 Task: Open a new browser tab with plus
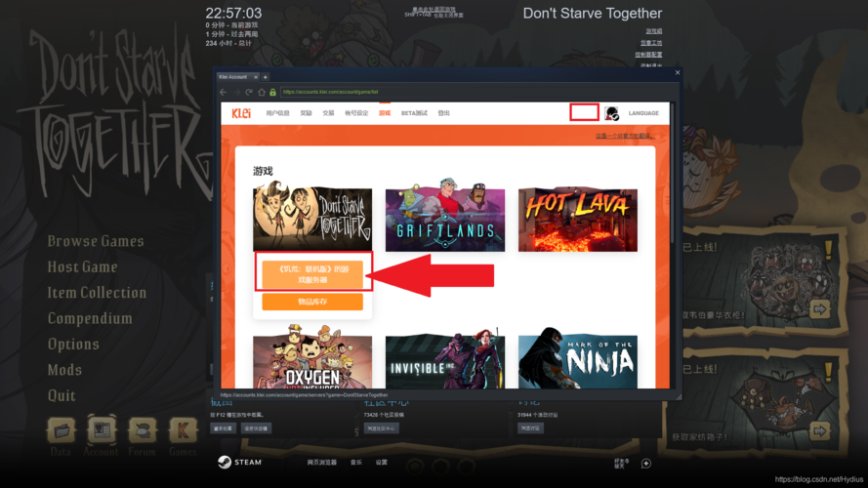tap(266, 77)
